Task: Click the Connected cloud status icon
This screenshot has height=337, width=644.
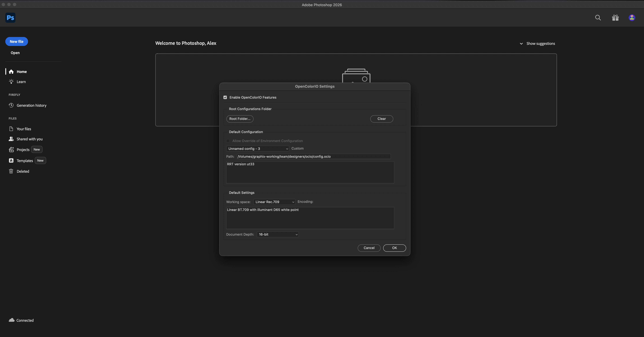Action: [11, 320]
